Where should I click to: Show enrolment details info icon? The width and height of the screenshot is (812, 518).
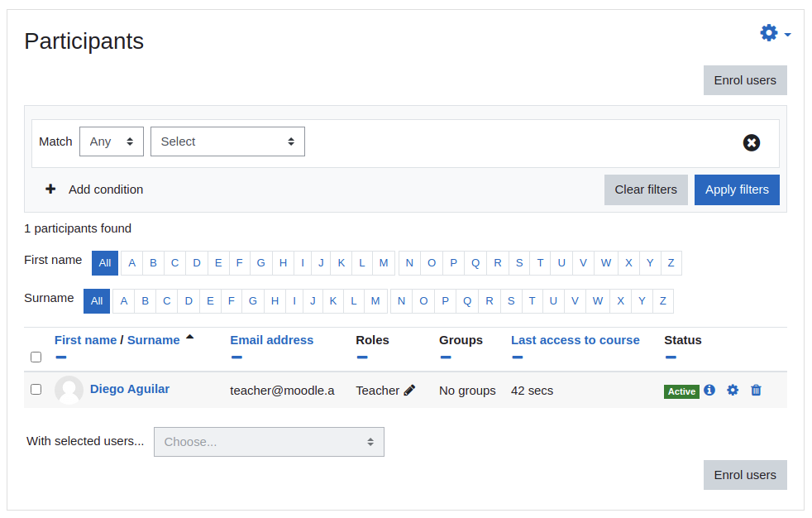709,390
